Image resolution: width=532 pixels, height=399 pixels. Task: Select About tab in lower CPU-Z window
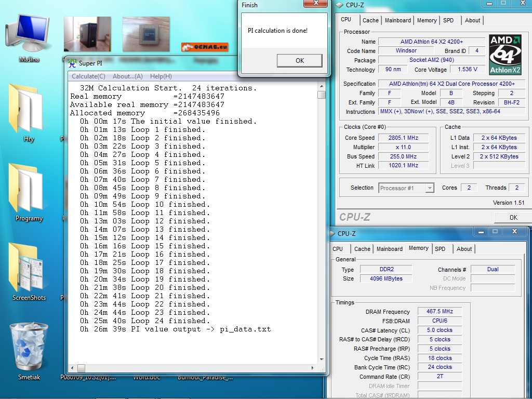click(x=464, y=249)
